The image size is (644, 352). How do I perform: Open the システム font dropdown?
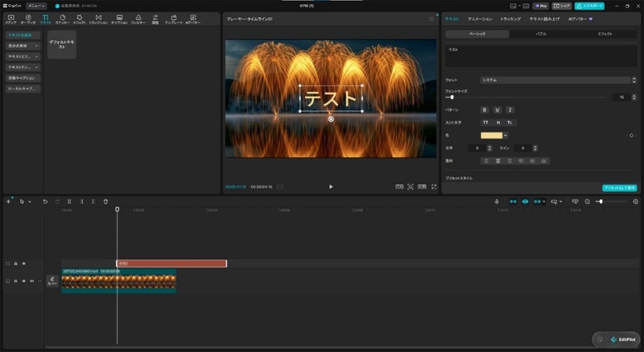(558, 80)
